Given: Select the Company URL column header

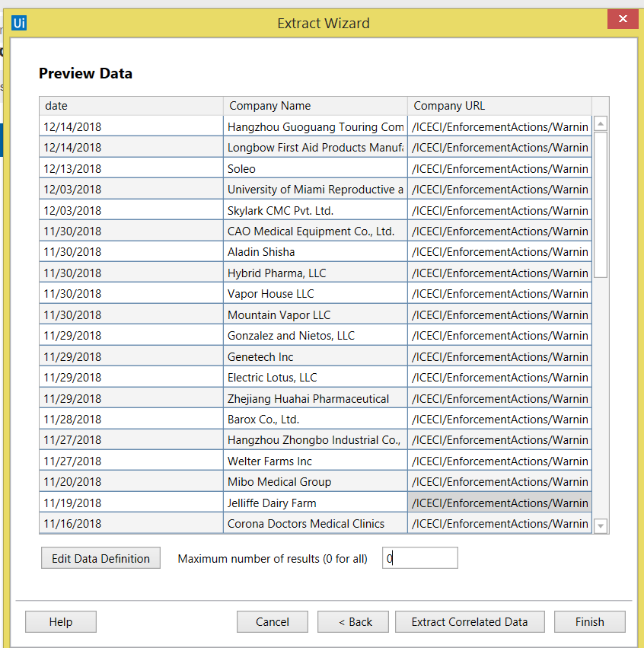Looking at the screenshot, I should (x=499, y=106).
